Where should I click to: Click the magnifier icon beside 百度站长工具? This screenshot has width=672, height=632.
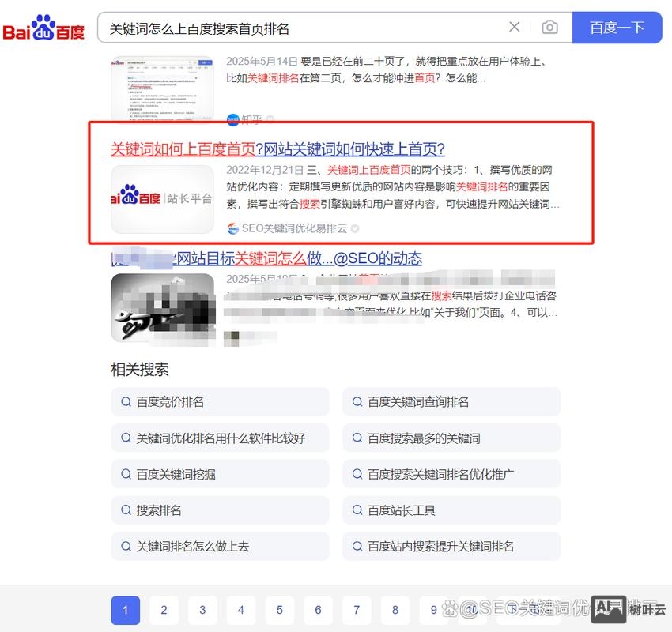[357, 510]
